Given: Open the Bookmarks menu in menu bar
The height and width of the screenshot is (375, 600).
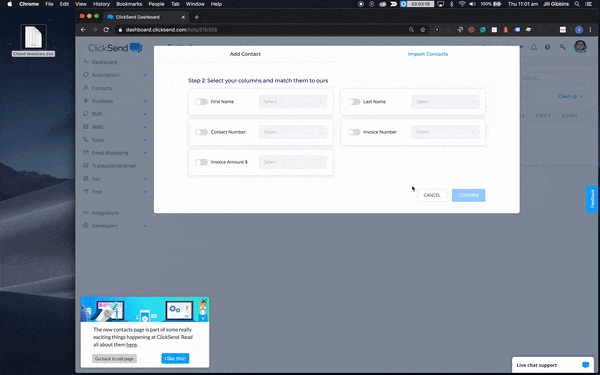Looking at the screenshot, I should (x=129, y=4).
